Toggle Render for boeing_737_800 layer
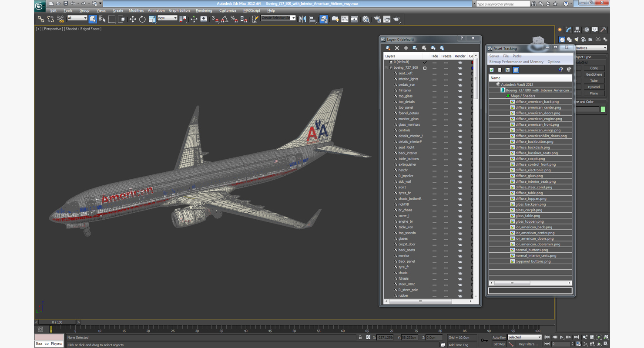 tap(460, 68)
